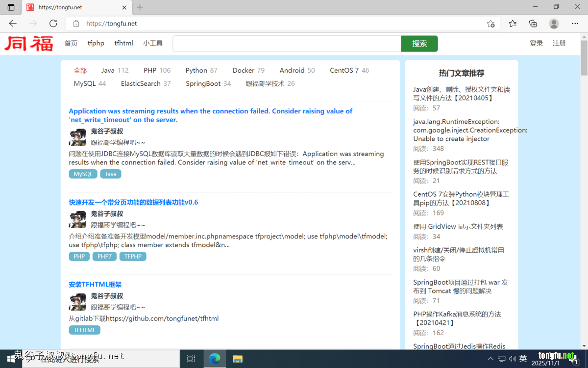Click the browser Back arrow

pos(13,24)
